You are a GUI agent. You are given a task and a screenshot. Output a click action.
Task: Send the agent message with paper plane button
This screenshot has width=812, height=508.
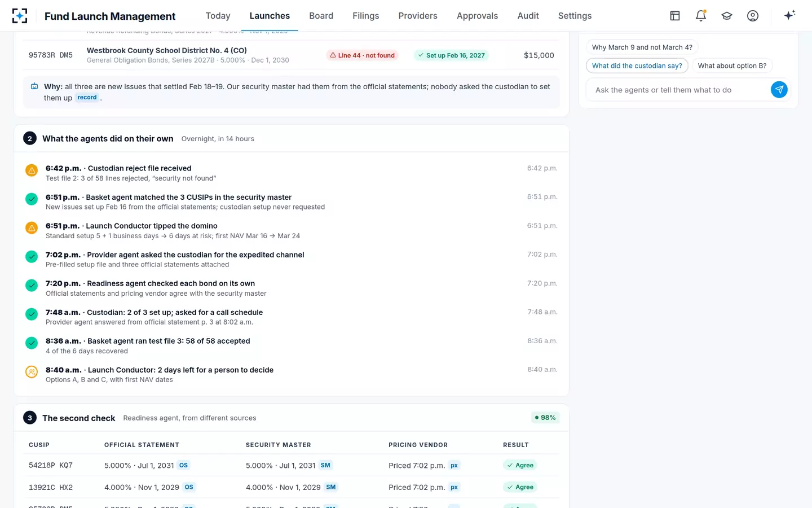click(779, 90)
